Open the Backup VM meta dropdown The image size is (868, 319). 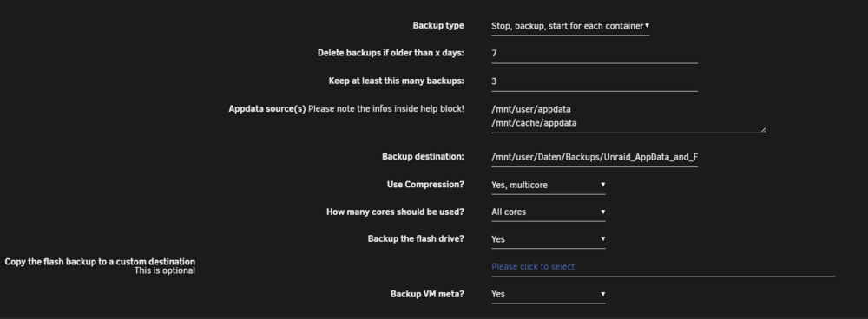(x=548, y=294)
